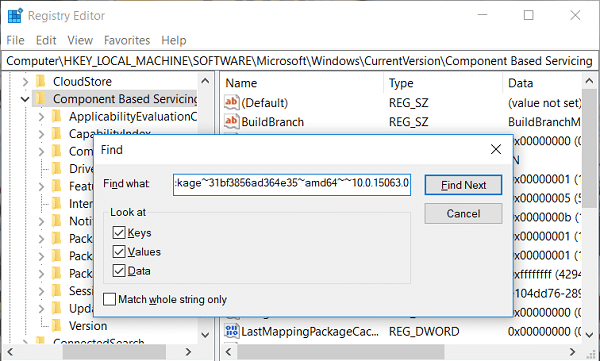Viewport: 600px width, 361px height.
Task: Expand the CloudStore tree node
Action: click(x=25, y=82)
